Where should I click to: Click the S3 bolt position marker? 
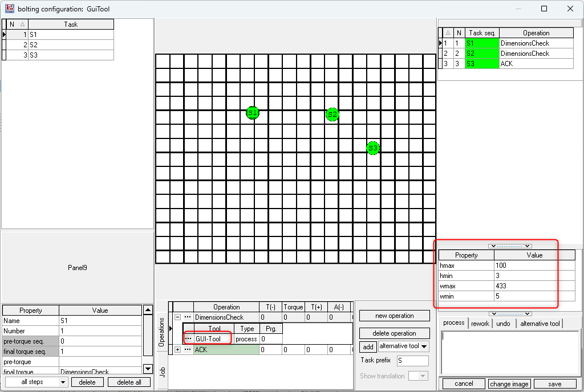tap(373, 148)
